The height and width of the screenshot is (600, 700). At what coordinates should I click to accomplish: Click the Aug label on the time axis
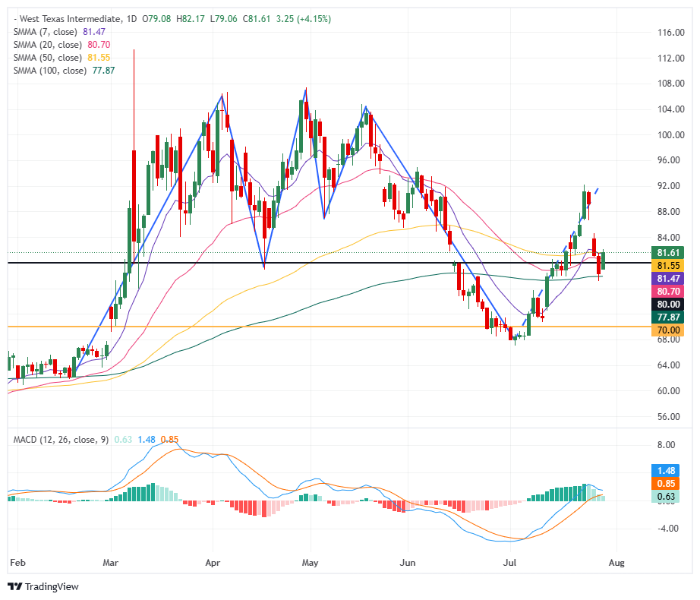click(x=616, y=563)
